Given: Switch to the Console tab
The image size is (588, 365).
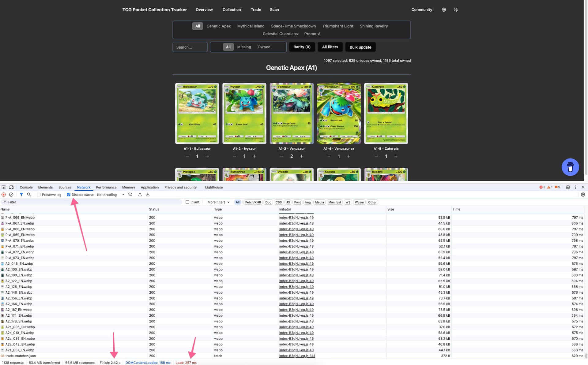Looking at the screenshot, I should (x=26, y=187).
